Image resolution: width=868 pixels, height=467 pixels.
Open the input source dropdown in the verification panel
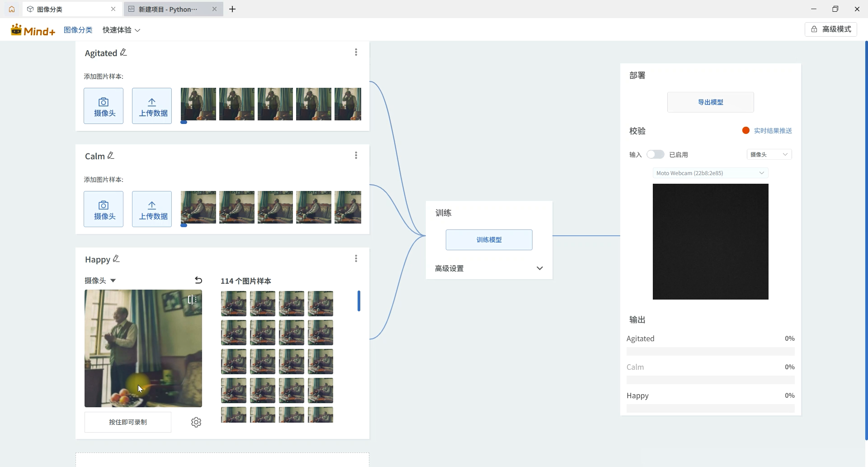(769, 154)
